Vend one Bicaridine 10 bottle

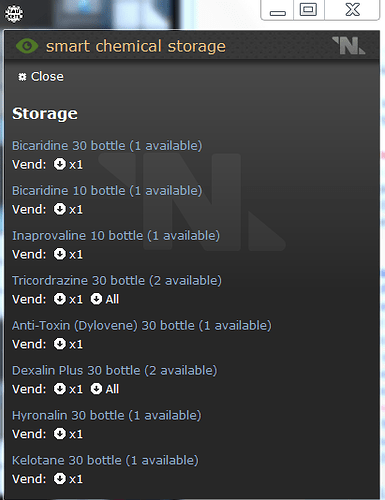[x=68, y=209]
